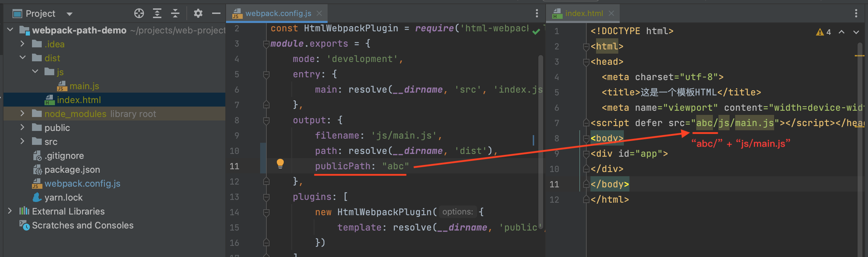
Task: Open the Project view dropdown arrow
Action: pos(70,14)
